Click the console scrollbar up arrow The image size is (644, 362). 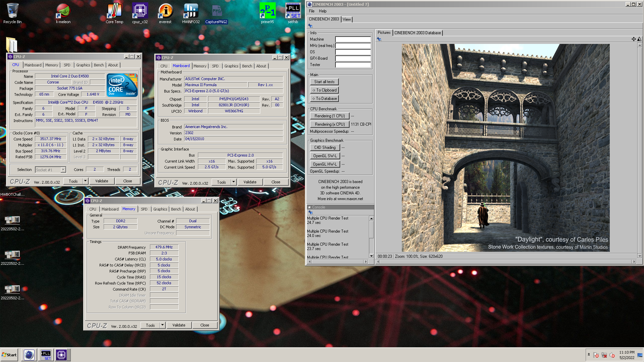(371, 219)
